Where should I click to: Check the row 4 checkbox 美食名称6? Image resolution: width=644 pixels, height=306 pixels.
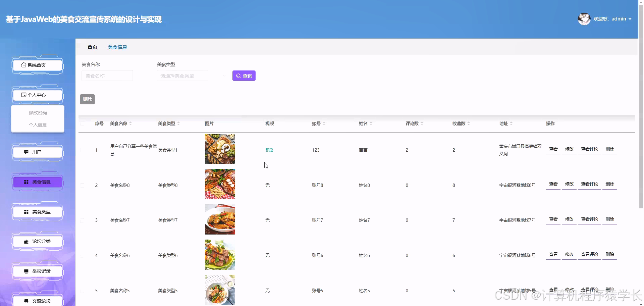point(82,255)
